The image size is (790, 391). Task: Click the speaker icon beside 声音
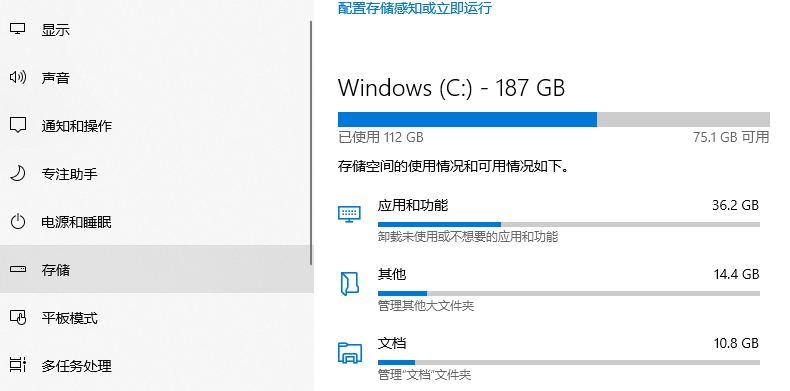click(18, 77)
